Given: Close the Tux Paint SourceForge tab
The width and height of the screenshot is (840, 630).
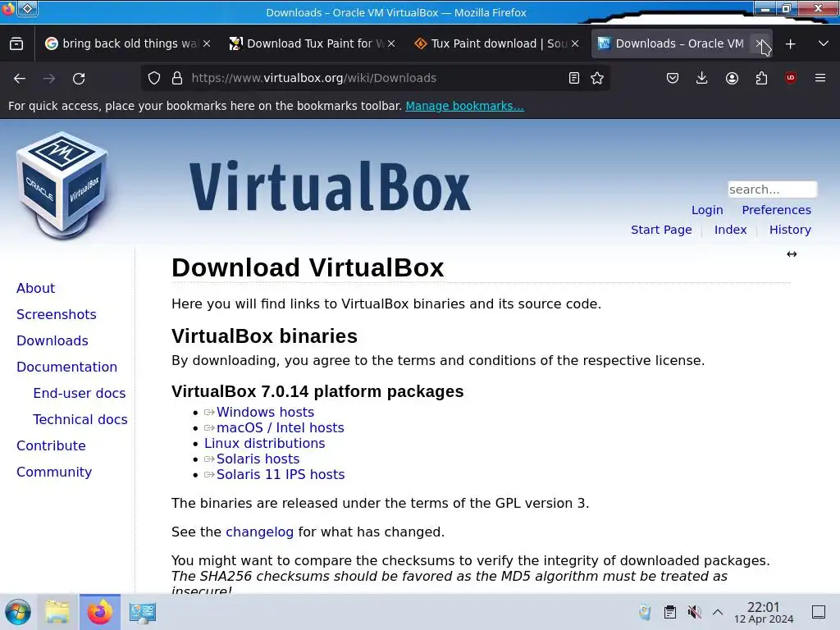Looking at the screenshot, I should [x=575, y=44].
